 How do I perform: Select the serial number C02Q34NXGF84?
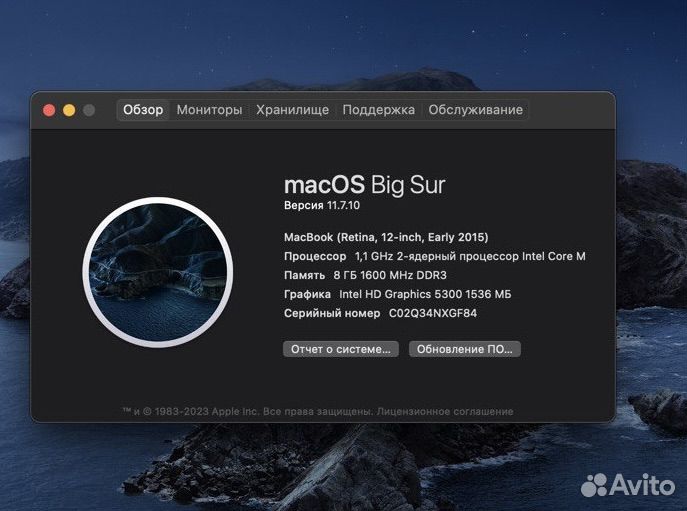[x=433, y=313]
